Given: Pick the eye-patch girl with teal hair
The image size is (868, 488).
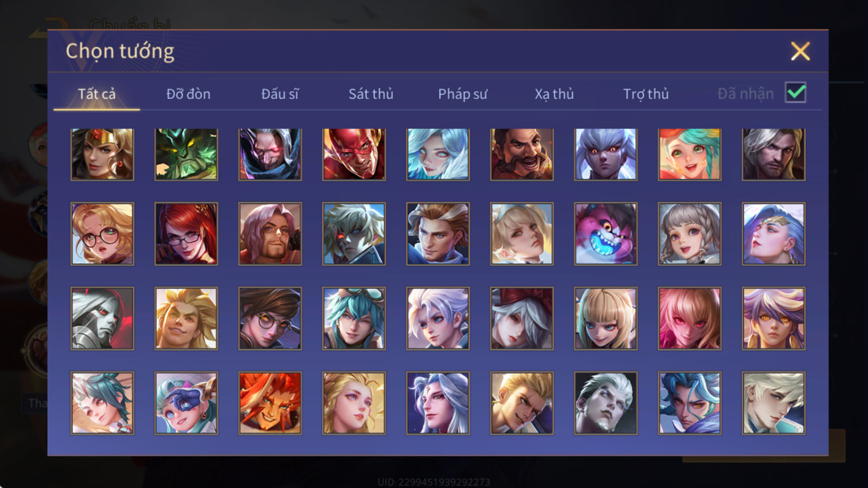Looking at the screenshot, I should click(186, 403).
